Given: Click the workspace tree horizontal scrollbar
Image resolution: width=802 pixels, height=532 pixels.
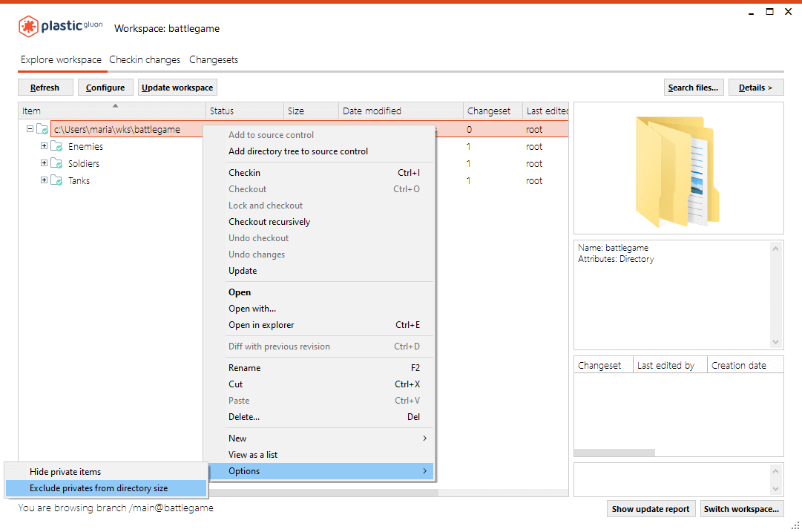Looking at the screenshot, I should [323, 493].
